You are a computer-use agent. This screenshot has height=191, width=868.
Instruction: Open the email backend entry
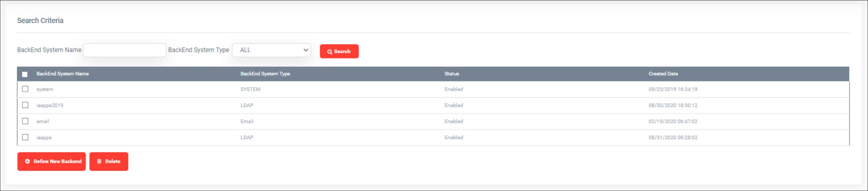point(43,122)
